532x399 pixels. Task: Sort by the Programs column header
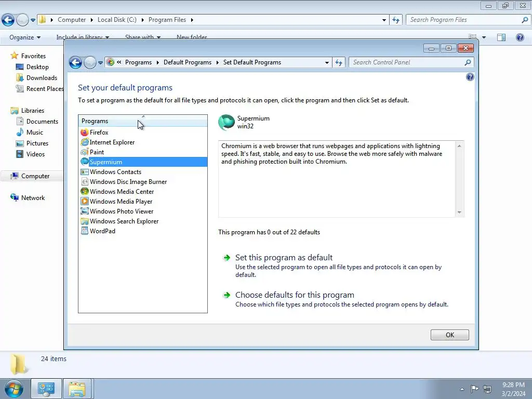pos(143,121)
